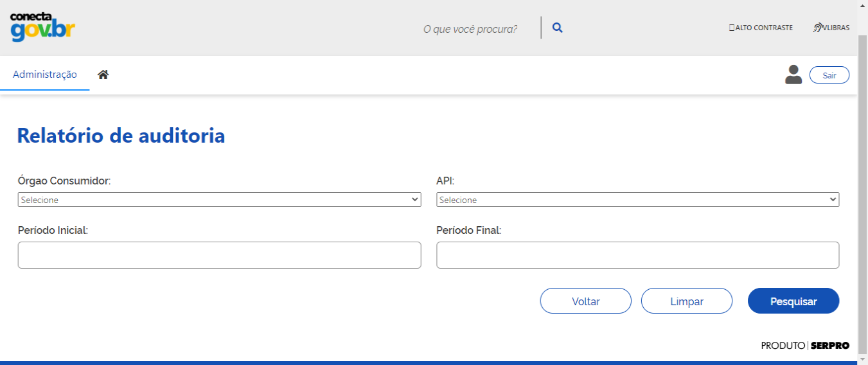Expand the Órgao Consumidor dropdown
The image size is (868, 365).
coord(219,200)
